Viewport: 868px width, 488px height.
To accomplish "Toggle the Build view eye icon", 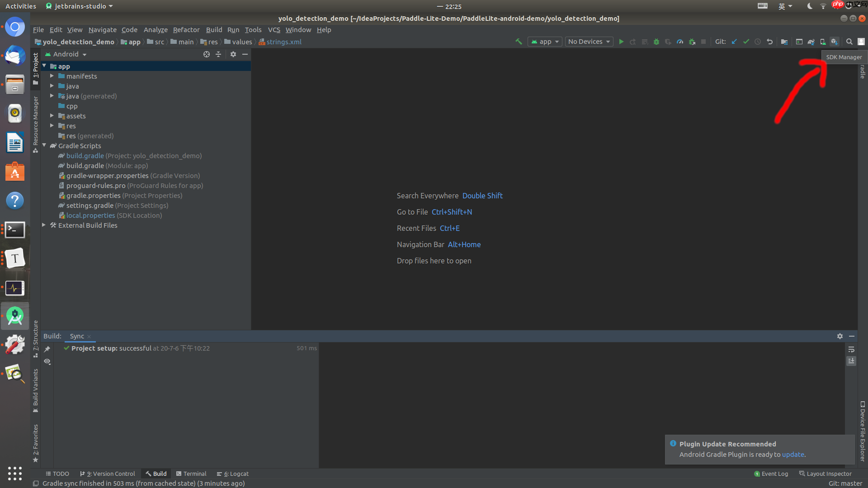I will [x=47, y=361].
